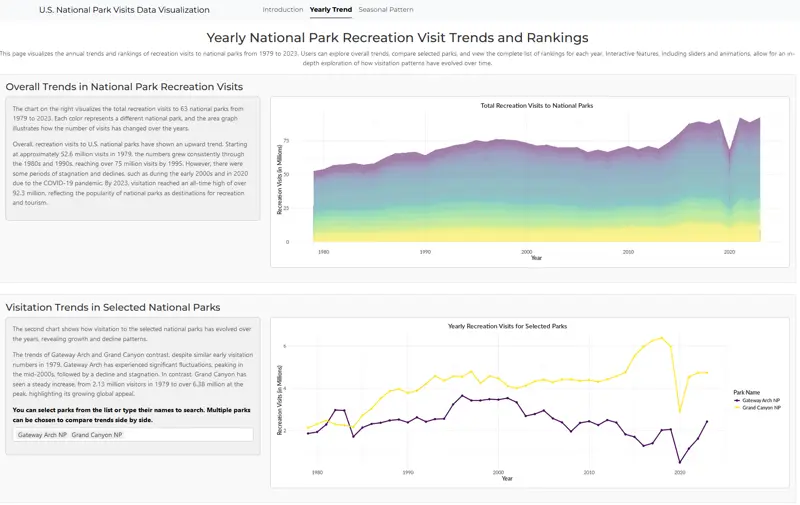800x505 pixels.
Task: Toggle Grand Canyon NP in the chart legend
Action: [x=757, y=408]
